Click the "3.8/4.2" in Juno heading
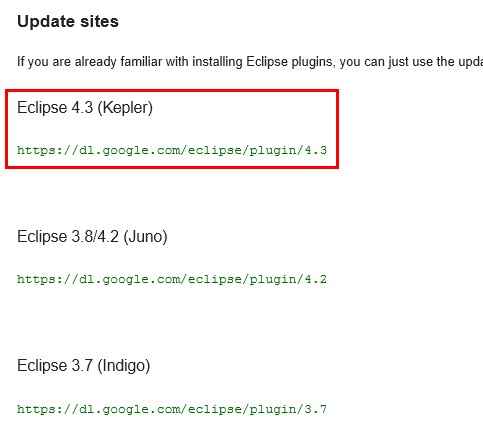Screen dimensions: 483x448 [95, 237]
